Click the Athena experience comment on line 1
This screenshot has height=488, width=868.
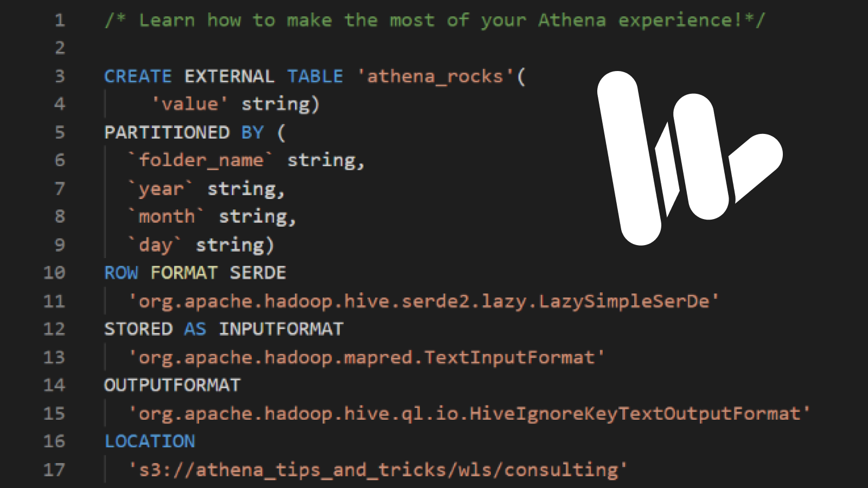(434, 20)
